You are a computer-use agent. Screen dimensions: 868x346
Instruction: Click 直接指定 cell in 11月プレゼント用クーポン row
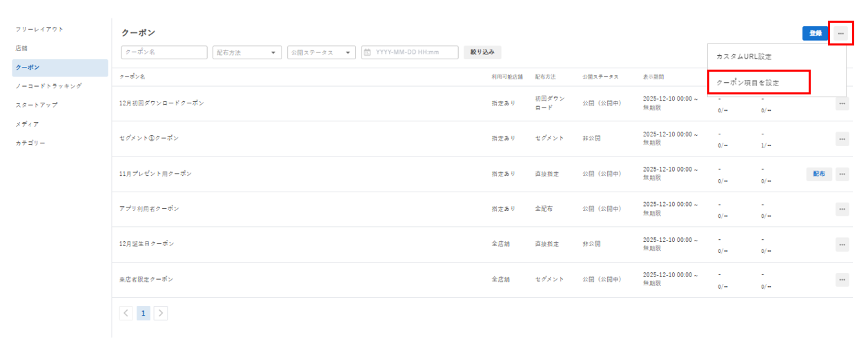pyautogui.click(x=546, y=174)
